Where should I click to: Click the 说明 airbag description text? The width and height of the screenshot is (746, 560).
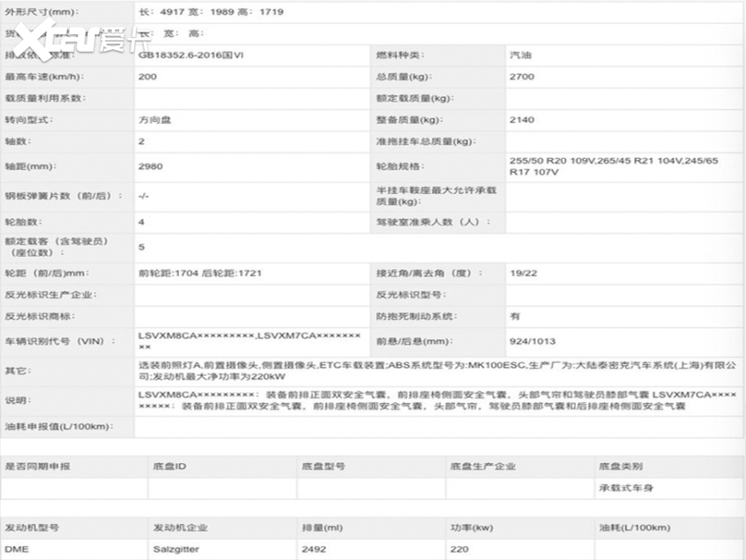(437, 400)
